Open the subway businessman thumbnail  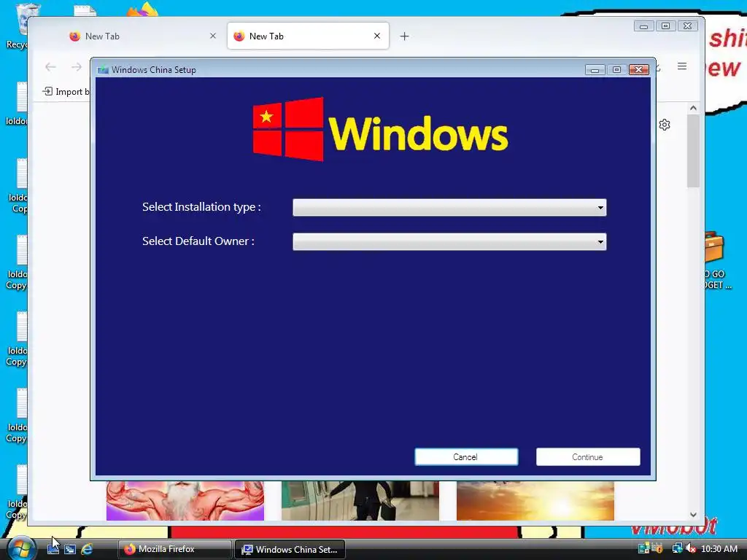click(x=360, y=500)
